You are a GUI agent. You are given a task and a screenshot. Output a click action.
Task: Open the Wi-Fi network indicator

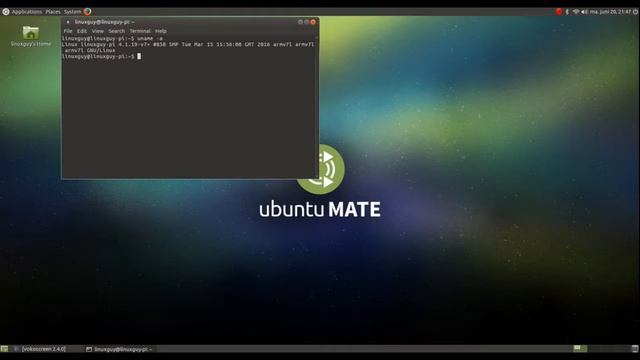tap(576, 12)
